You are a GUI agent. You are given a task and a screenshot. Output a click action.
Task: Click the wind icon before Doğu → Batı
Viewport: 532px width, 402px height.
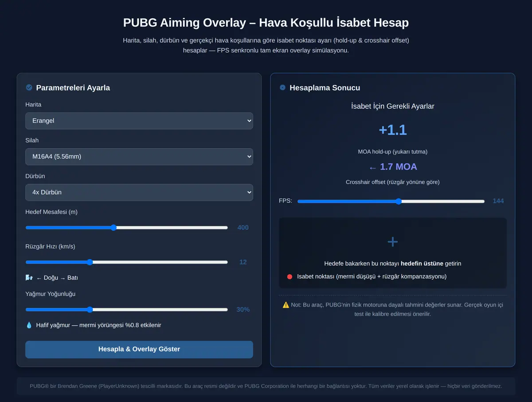coord(29,278)
